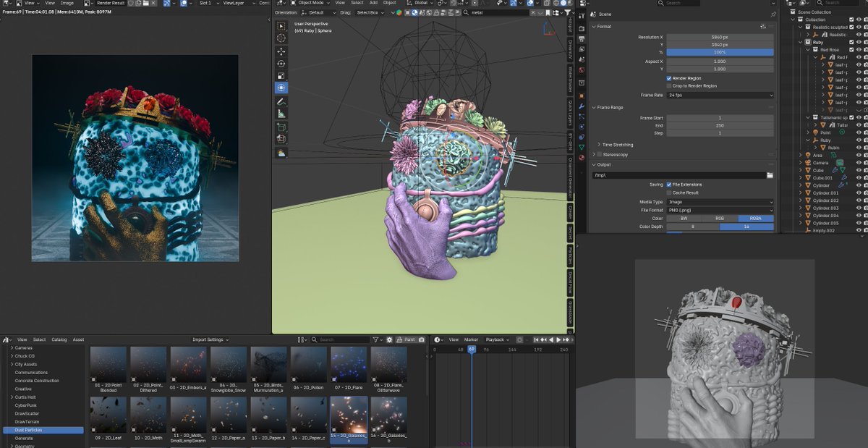Disable the Render Region checkbox
The image size is (868, 448).
[x=669, y=78]
